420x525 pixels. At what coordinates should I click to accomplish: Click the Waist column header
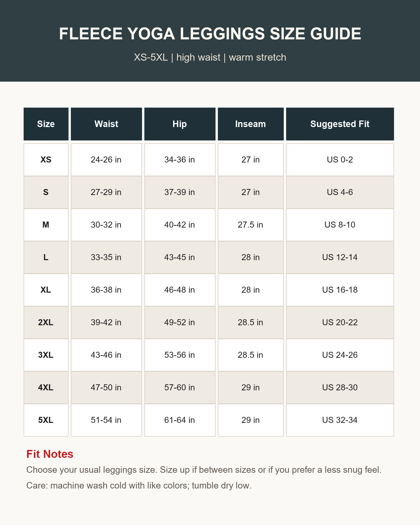[106, 124]
